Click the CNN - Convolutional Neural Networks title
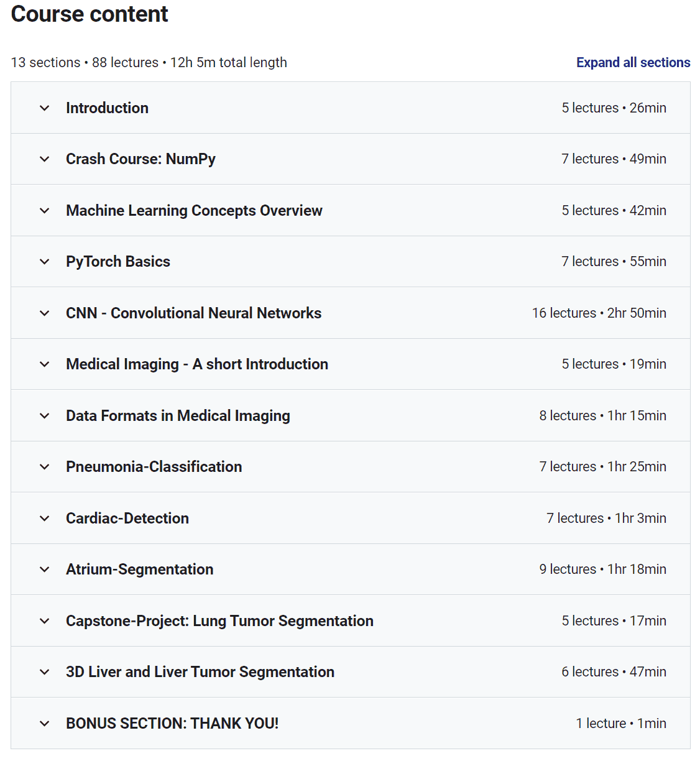The image size is (700, 761). [x=193, y=313]
